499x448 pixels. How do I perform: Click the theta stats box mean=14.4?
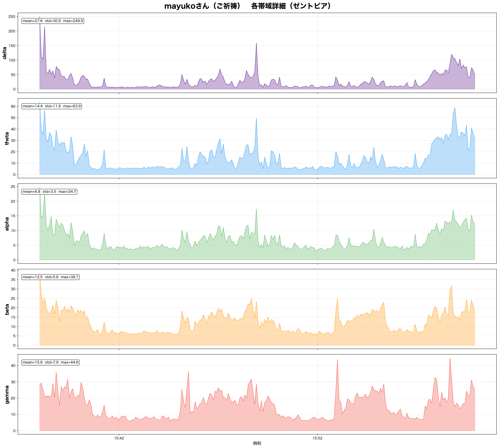(52, 106)
